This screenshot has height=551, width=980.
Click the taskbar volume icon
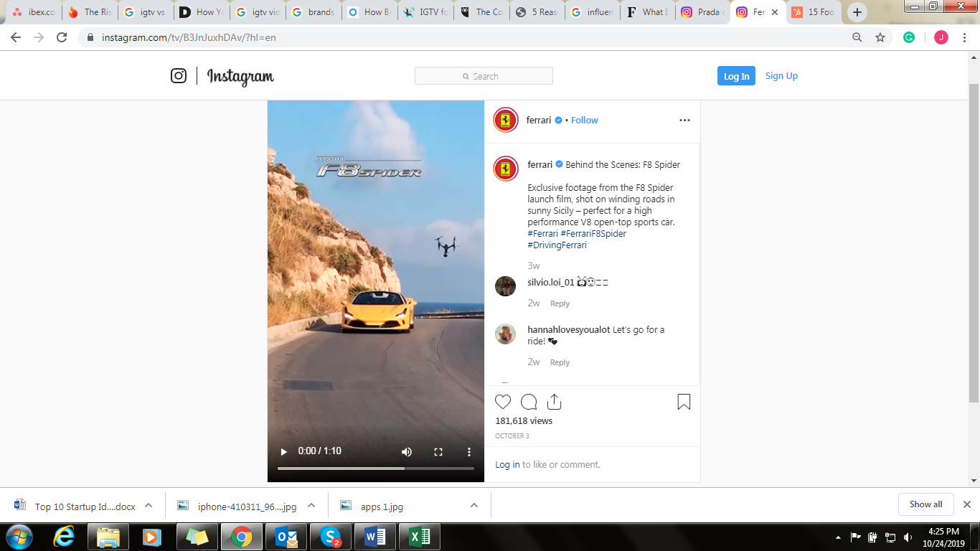click(908, 537)
